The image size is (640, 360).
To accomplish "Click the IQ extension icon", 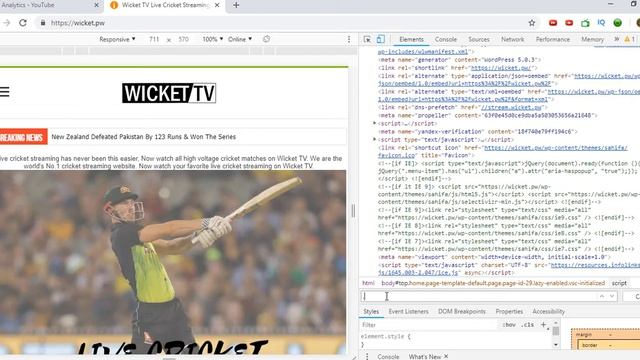I will 601,23.
